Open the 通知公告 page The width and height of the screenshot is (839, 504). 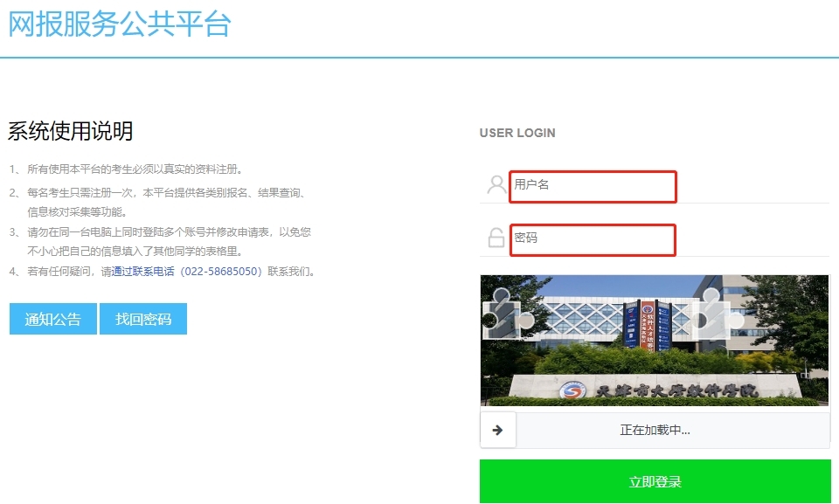coord(53,320)
